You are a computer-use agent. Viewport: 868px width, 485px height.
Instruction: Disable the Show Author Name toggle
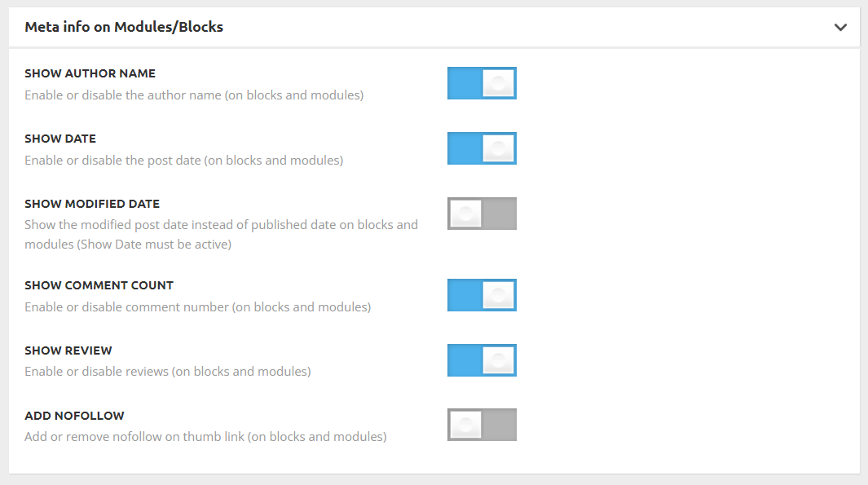click(x=482, y=83)
